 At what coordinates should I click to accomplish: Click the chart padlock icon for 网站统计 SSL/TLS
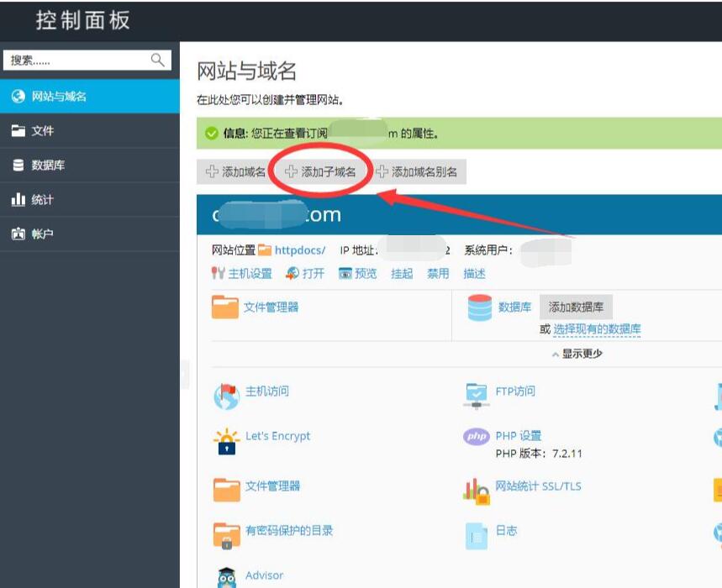[x=477, y=491]
